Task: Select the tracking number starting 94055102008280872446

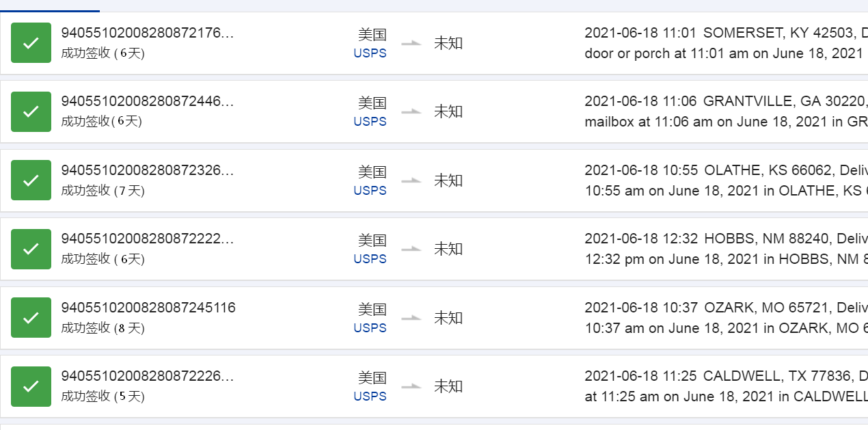Action: [148, 102]
